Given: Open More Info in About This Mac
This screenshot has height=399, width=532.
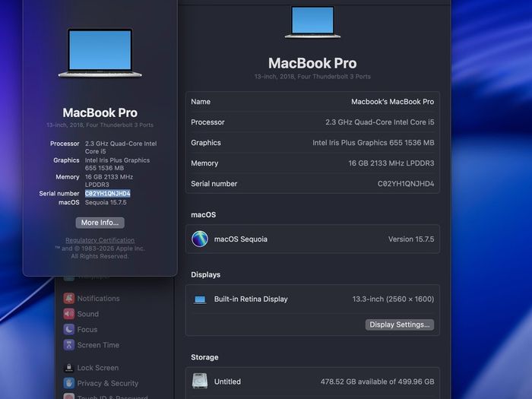Looking at the screenshot, I should pyautogui.click(x=100, y=223).
